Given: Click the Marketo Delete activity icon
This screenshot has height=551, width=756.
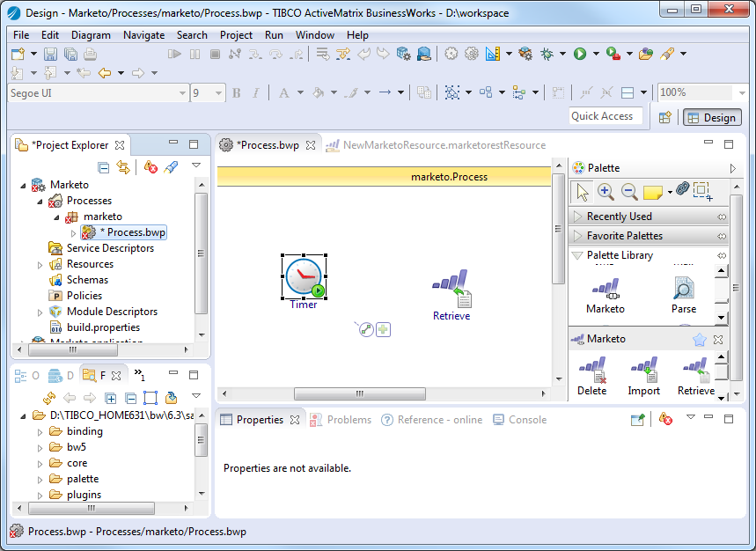Looking at the screenshot, I should click(591, 368).
